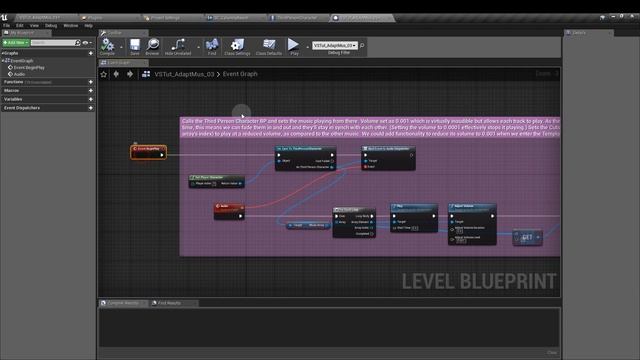
Task: Click search icon in My Blueprint search box
Action: click(78, 43)
